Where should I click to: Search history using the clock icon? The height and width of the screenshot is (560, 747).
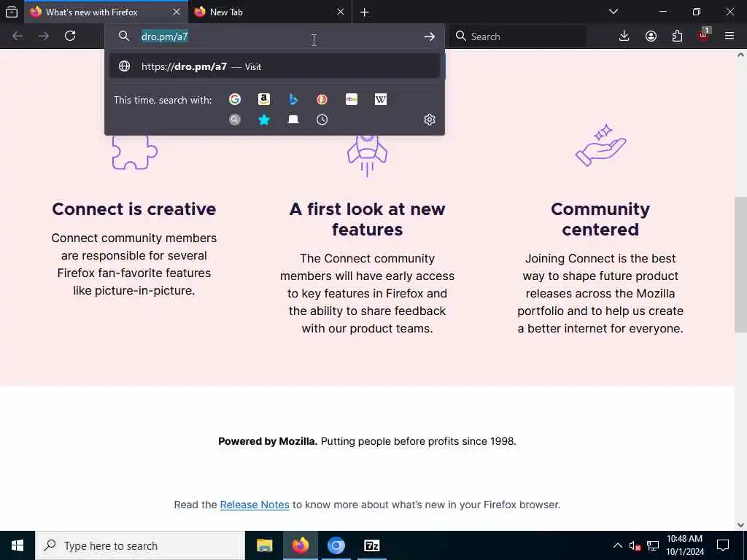point(322,120)
